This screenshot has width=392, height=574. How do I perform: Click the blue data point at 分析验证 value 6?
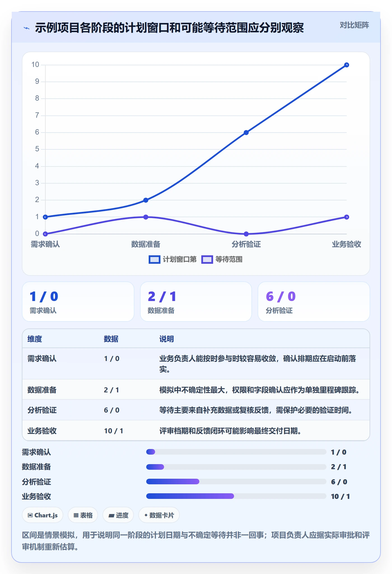[x=246, y=133]
